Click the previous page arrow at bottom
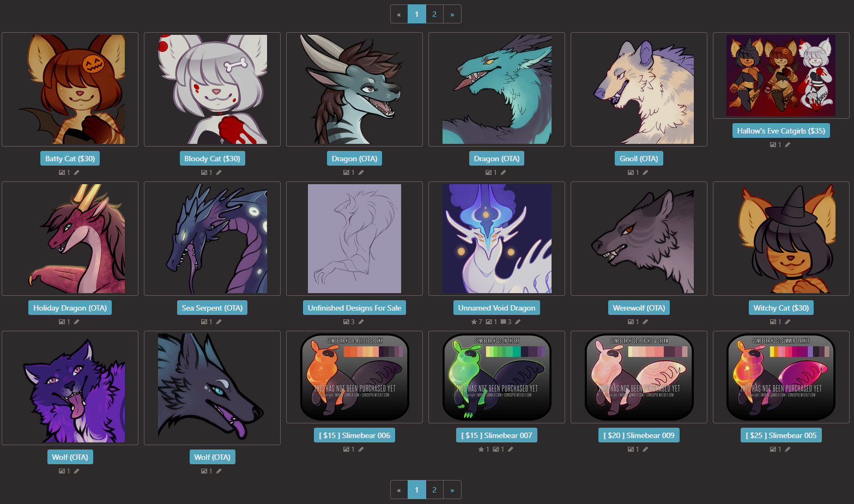The image size is (854, 504). (x=399, y=490)
